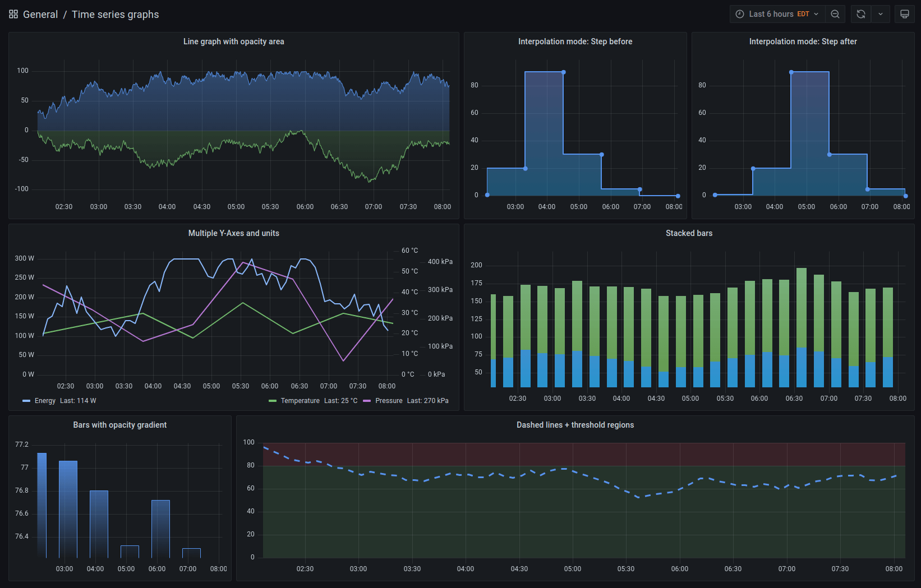Screen dimensions: 921x588
Task: Click Interpolation mode: Step before panel title
Action: [575, 41]
